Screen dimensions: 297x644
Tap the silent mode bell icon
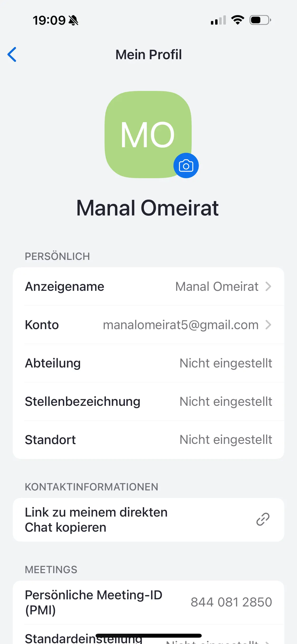tap(73, 20)
